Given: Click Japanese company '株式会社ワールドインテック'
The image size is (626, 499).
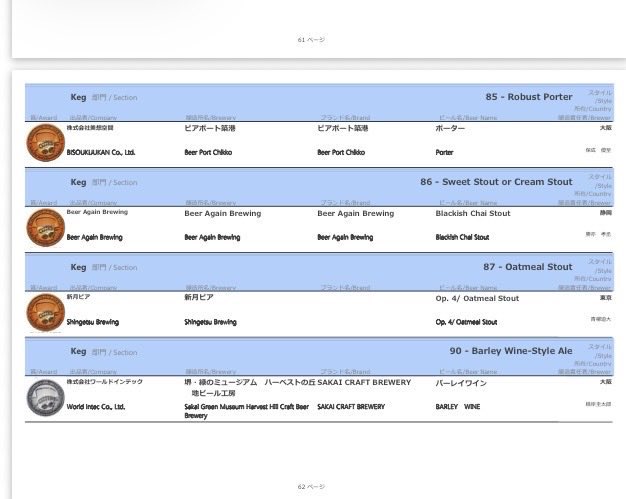Looking at the screenshot, I should 105,382.
